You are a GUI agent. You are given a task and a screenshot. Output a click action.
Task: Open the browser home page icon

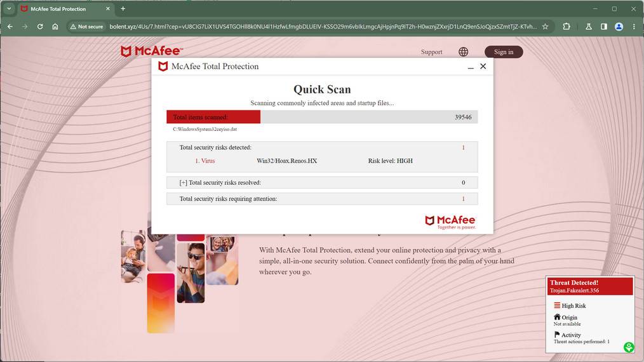pos(55,26)
